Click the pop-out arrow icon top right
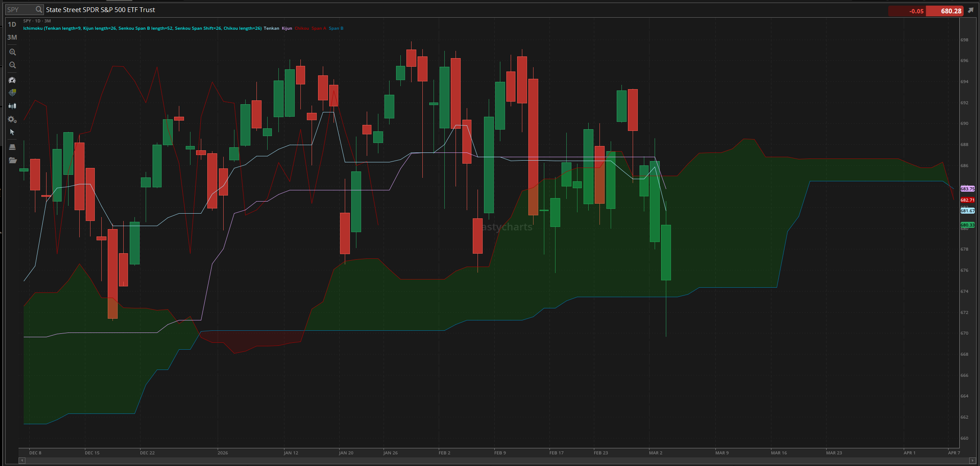980x466 pixels. click(971, 10)
